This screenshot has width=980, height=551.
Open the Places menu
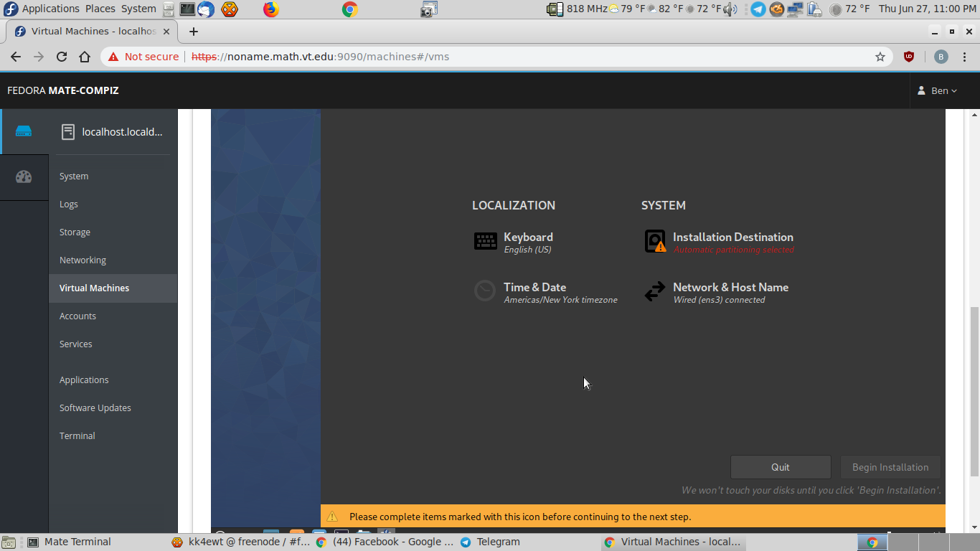(x=100, y=9)
